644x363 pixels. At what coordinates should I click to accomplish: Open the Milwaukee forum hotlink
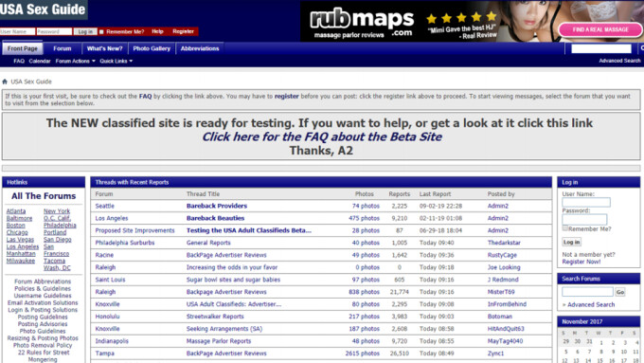pyautogui.click(x=21, y=261)
